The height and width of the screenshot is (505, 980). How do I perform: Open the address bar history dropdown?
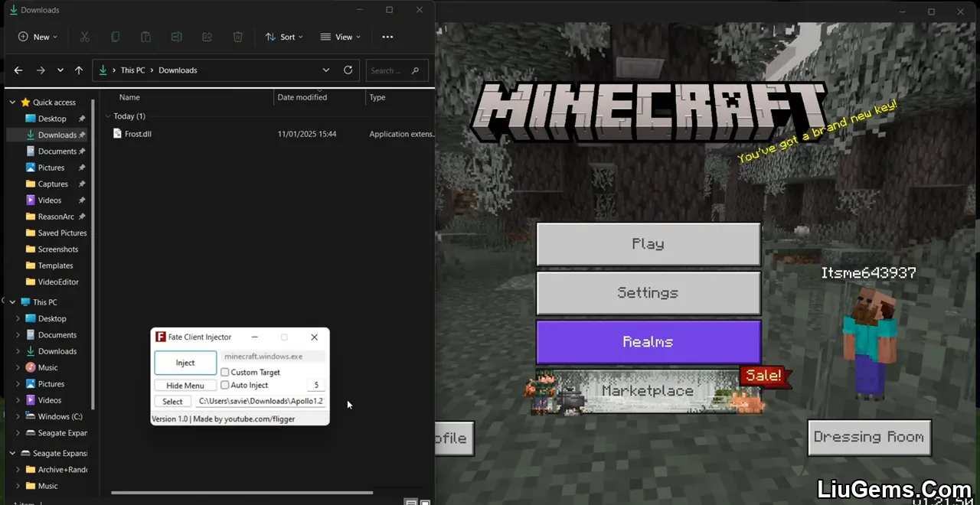(325, 70)
